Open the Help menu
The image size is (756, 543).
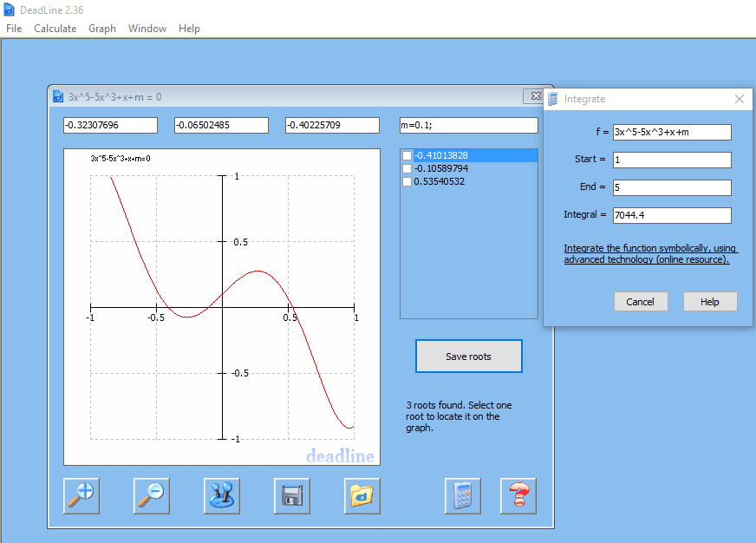[189, 29]
